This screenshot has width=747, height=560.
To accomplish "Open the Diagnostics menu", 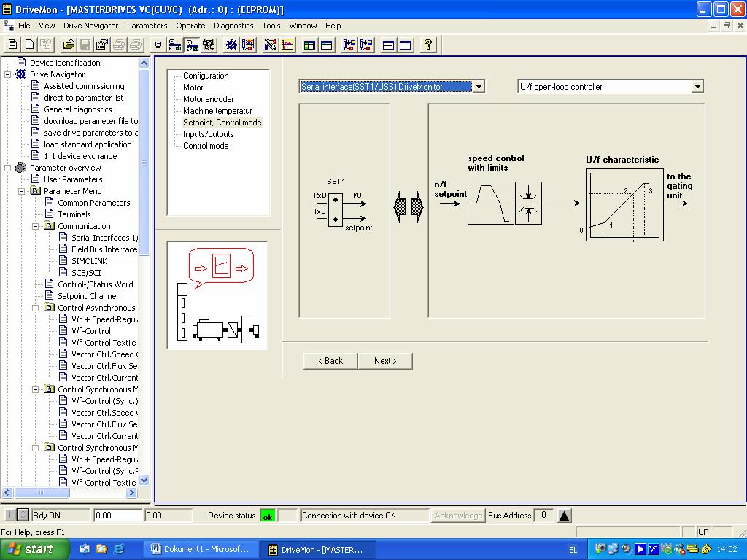I will click(233, 26).
